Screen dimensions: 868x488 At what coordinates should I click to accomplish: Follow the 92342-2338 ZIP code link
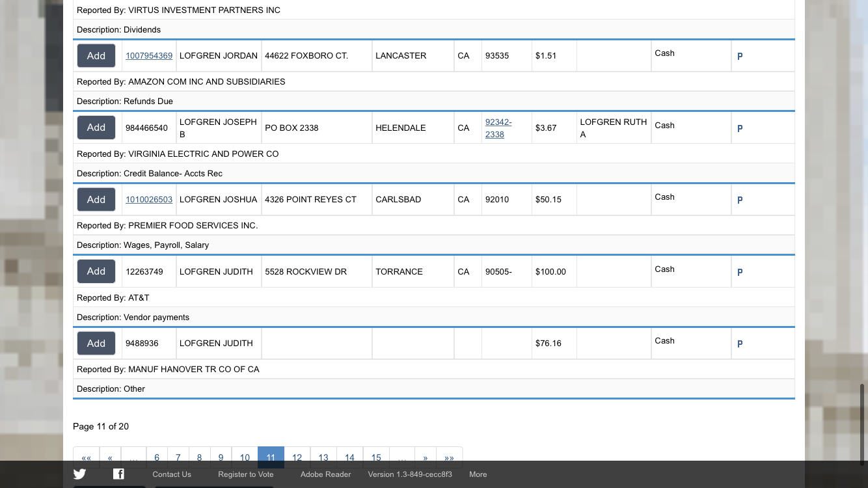pos(498,128)
